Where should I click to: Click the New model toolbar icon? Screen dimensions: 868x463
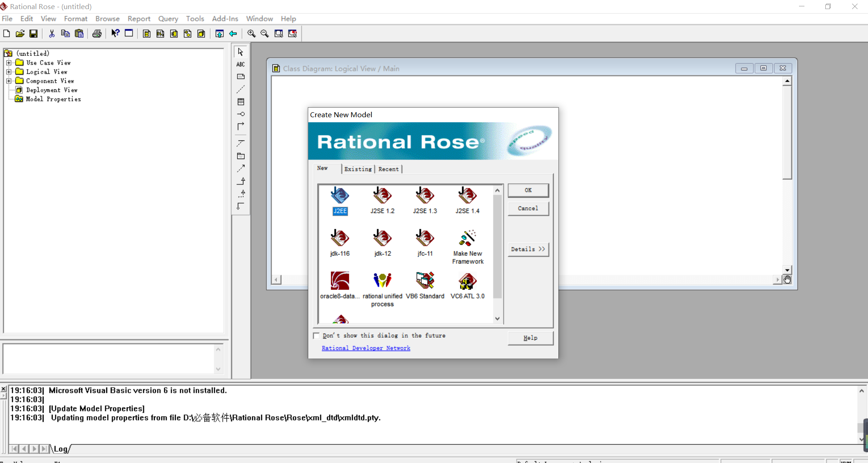pos(6,34)
